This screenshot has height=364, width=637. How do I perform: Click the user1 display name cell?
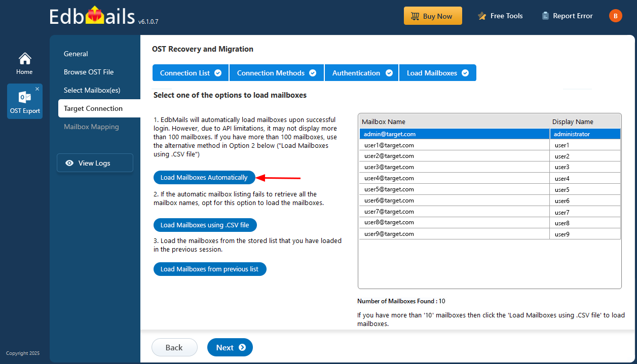[585, 145]
